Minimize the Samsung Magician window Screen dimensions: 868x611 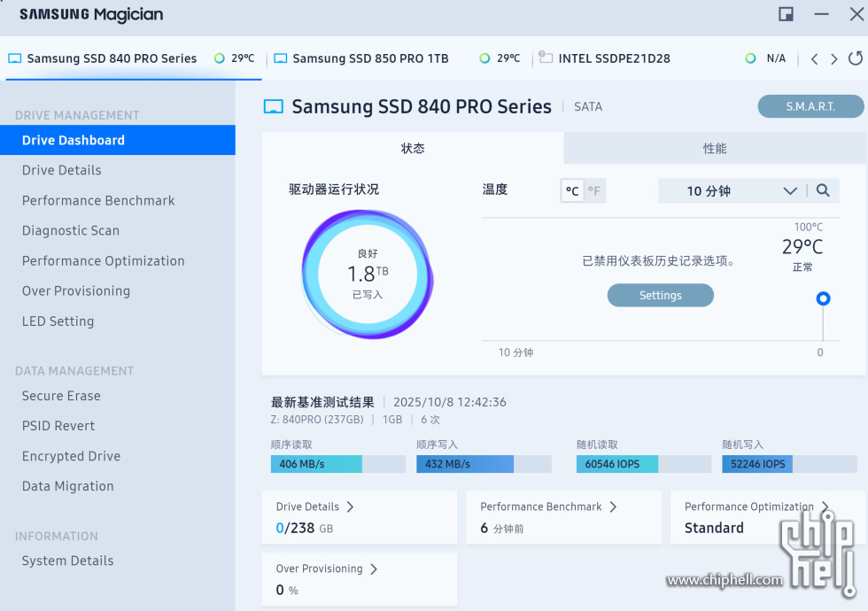[x=822, y=14]
